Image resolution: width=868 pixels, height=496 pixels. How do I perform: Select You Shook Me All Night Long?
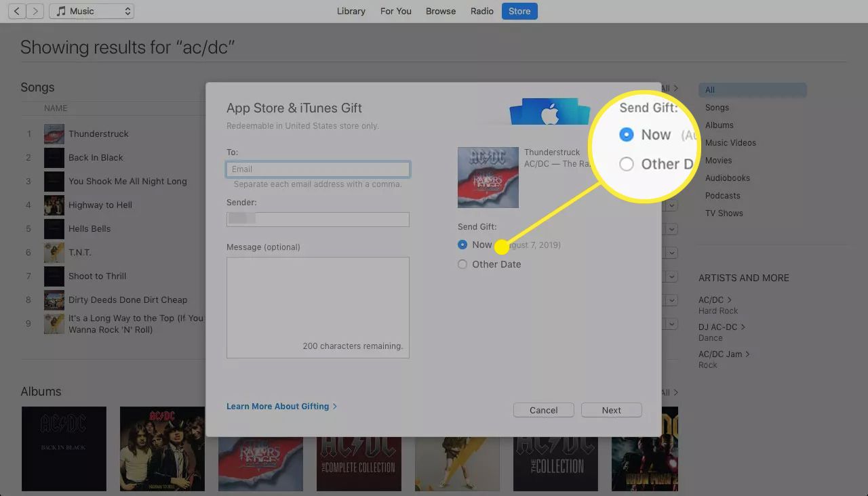[x=127, y=181]
